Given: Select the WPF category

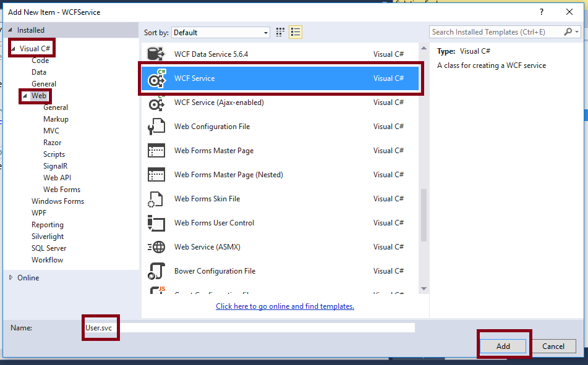Looking at the screenshot, I should click(39, 213).
